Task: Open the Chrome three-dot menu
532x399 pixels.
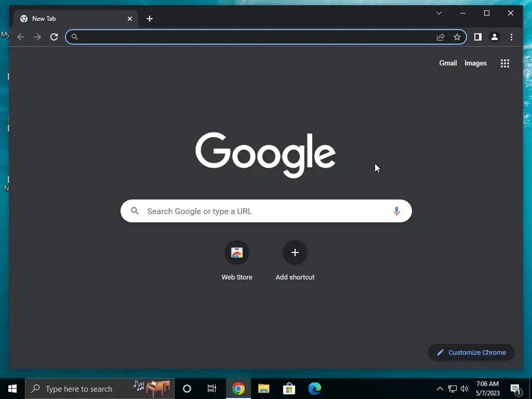Action: click(x=511, y=37)
